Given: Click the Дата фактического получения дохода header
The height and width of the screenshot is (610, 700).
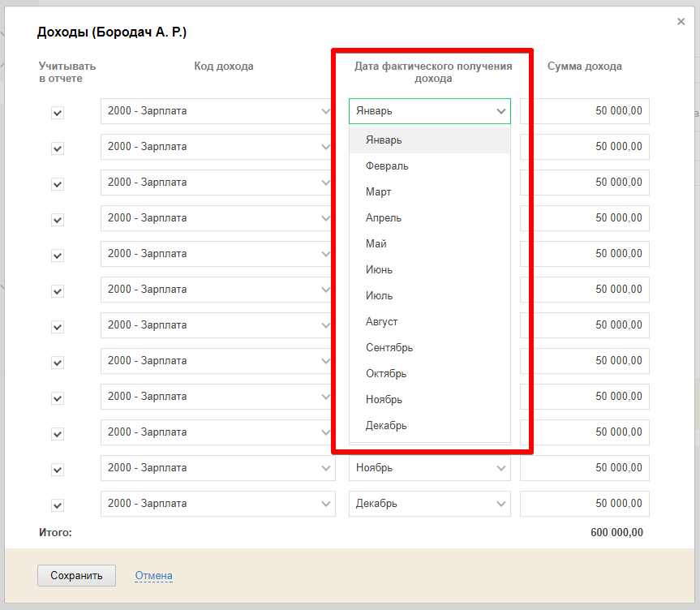Looking at the screenshot, I should click(x=433, y=72).
